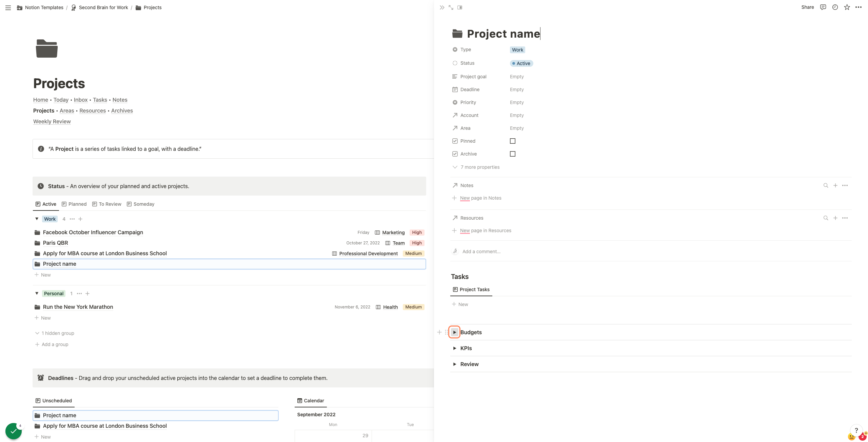Viewport: 868px width, 442px height.
Task: Open the Weekly Review link
Action: coord(52,121)
